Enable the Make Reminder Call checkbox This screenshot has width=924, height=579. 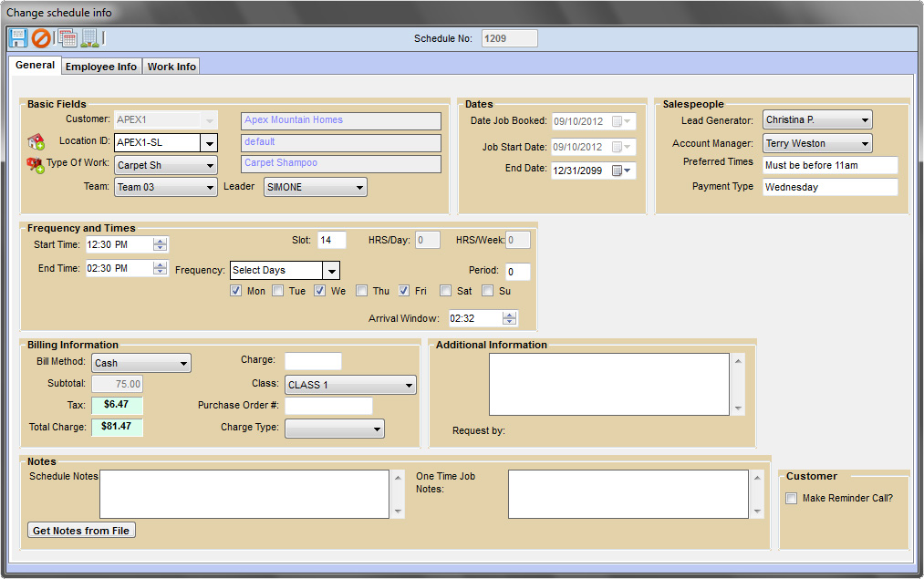pyautogui.click(x=792, y=499)
